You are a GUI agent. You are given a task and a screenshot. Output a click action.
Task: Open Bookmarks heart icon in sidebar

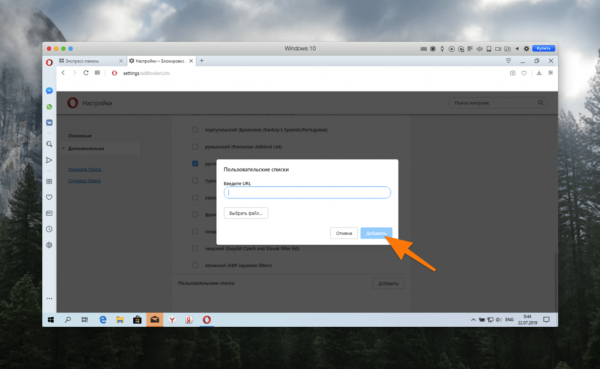coord(49,197)
